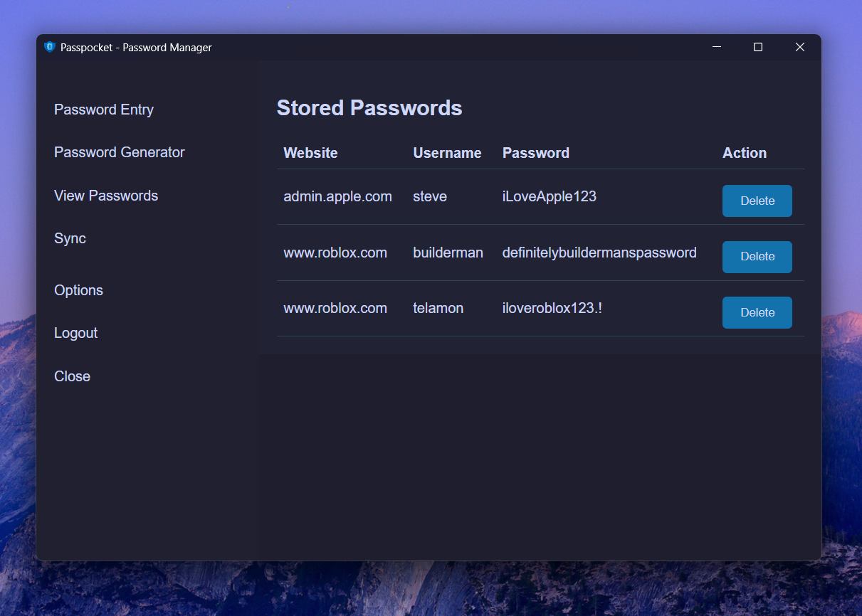
Task: Click the Password column header
Action: click(x=536, y=153)
